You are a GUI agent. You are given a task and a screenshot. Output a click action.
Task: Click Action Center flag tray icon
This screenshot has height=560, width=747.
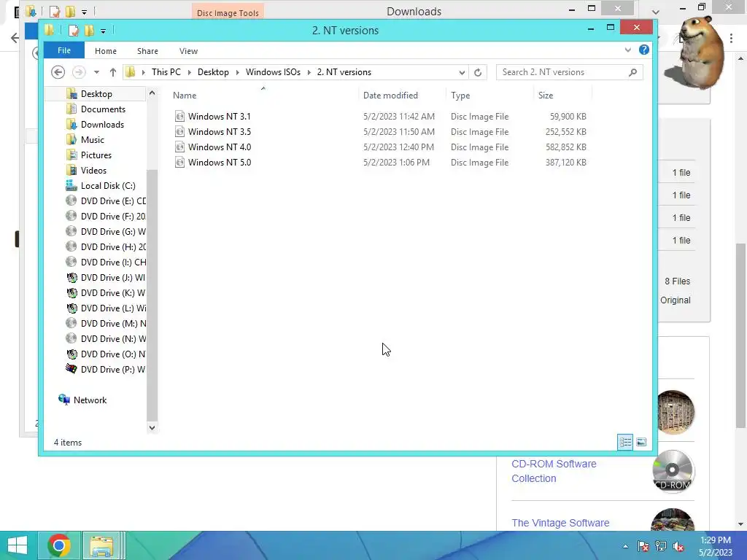(643, 546)
